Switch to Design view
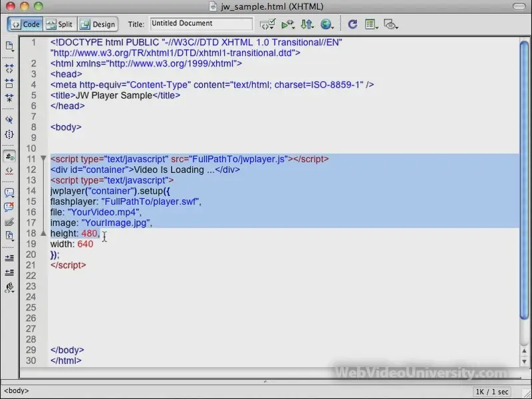 coord(98,25)
